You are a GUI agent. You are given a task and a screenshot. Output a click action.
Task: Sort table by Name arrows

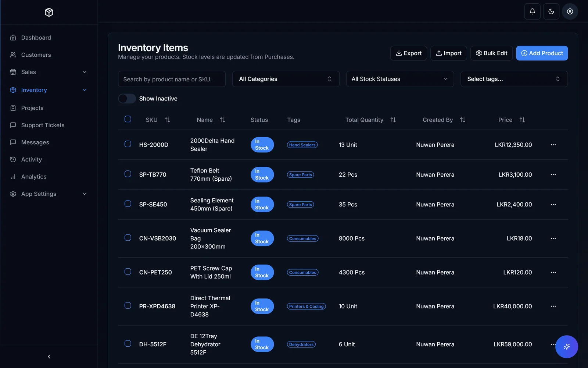pos(222,120)
